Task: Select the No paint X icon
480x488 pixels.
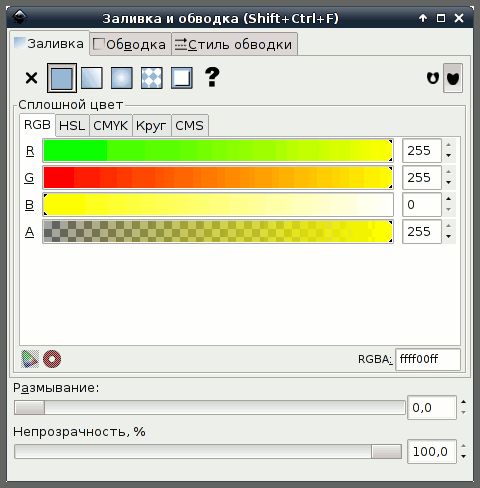Action: 31,78
